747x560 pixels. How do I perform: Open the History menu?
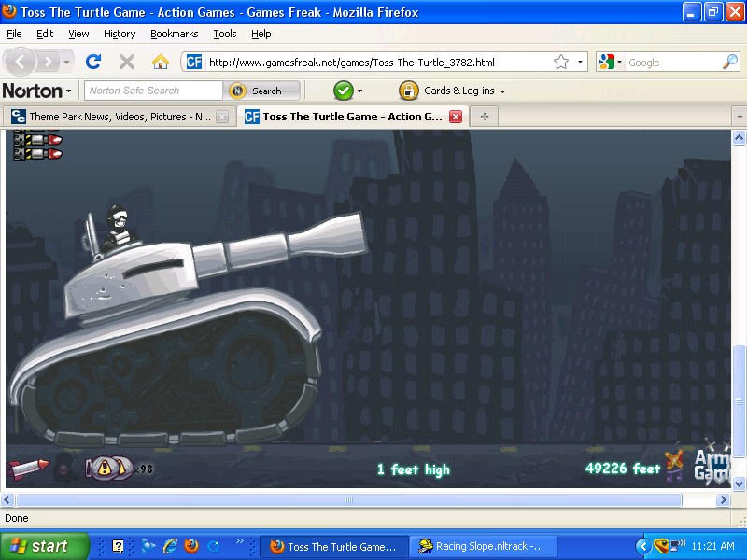120,34
